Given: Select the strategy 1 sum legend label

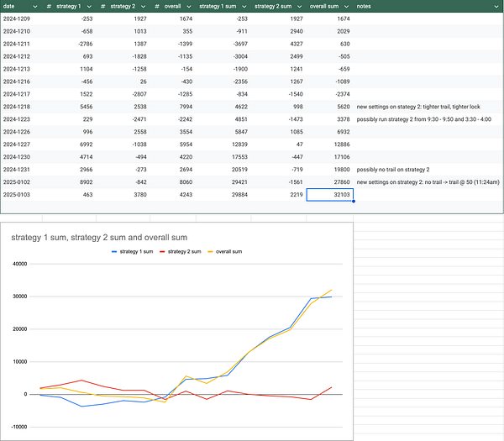Looking at the screenshot, I should pyautogui.click(x=136, y=252).
